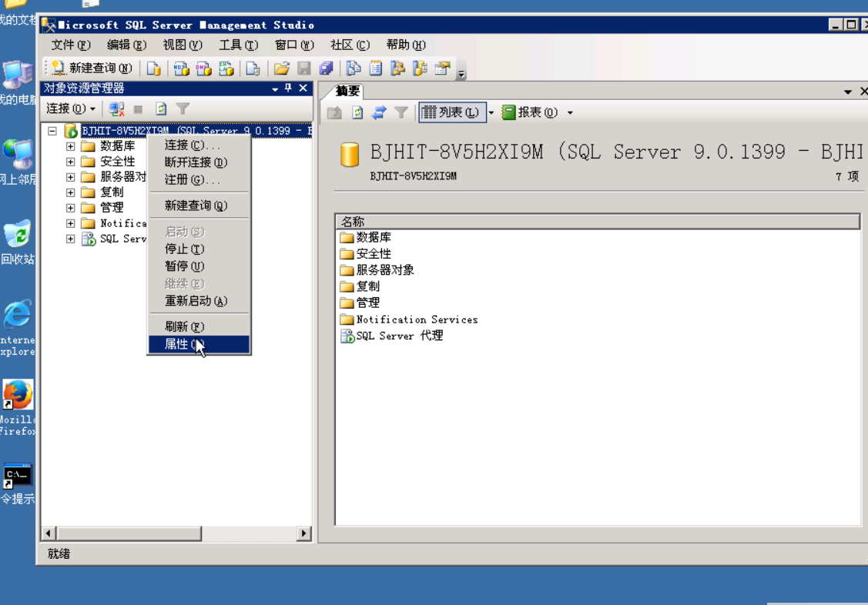
Task: Click the Synchronize arrows icon in Summary
Action: click(379, 113)
